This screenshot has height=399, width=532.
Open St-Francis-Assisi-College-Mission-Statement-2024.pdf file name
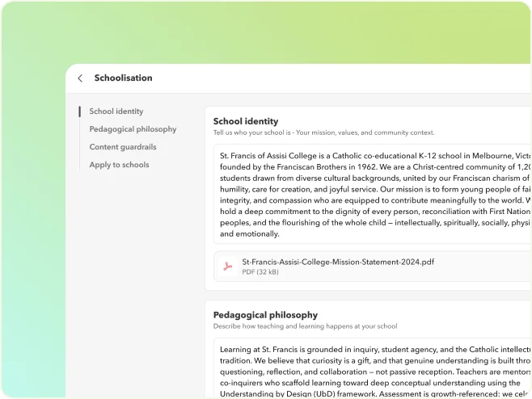tap(338, 262)
